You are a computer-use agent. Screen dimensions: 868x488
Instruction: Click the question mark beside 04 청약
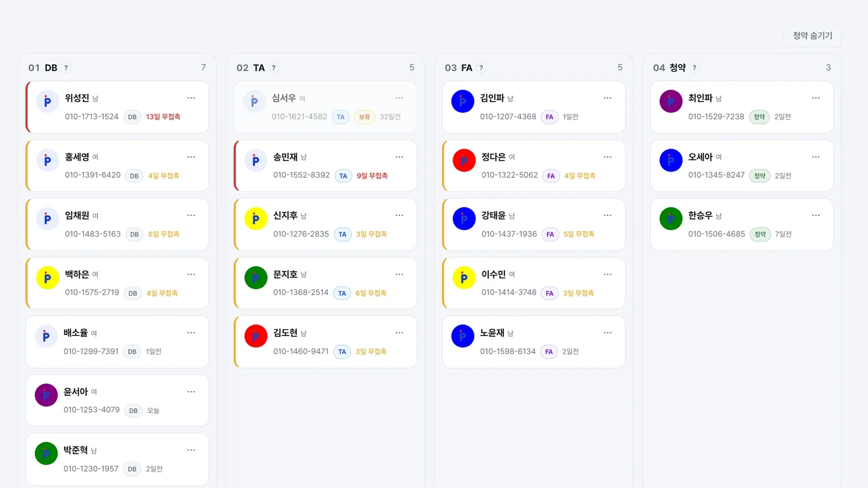pos(694,68)
